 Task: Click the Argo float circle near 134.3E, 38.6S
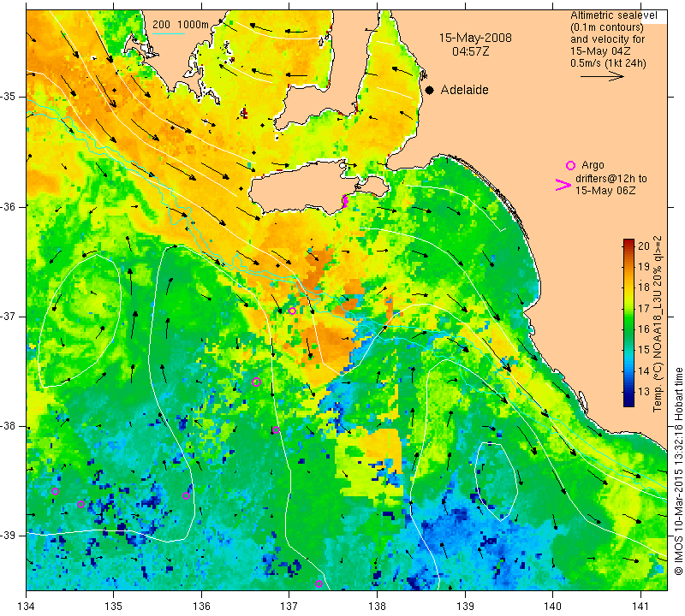(x=55, y=492)
